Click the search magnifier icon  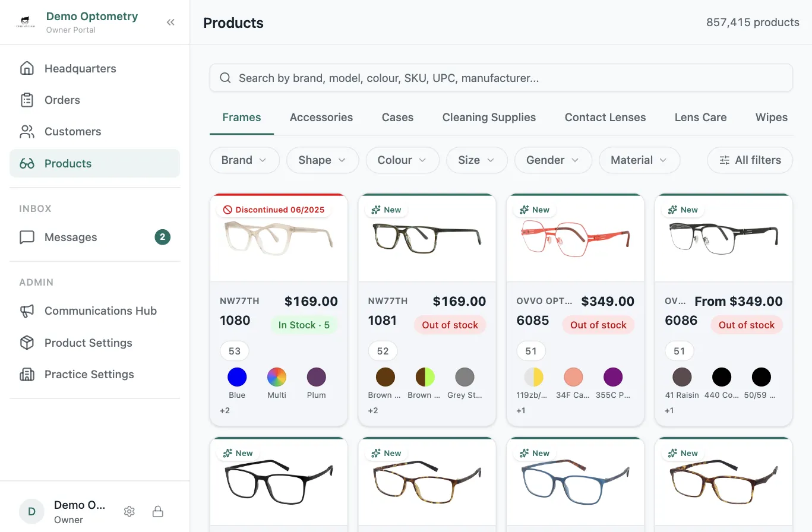225,78
